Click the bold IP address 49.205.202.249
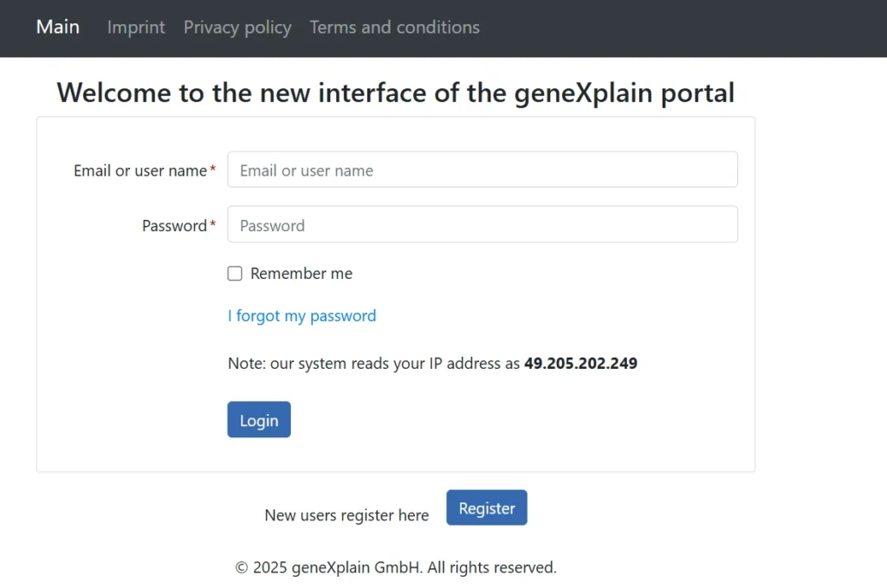This screenshot has height=588, width=887. [x=580, y=364]
